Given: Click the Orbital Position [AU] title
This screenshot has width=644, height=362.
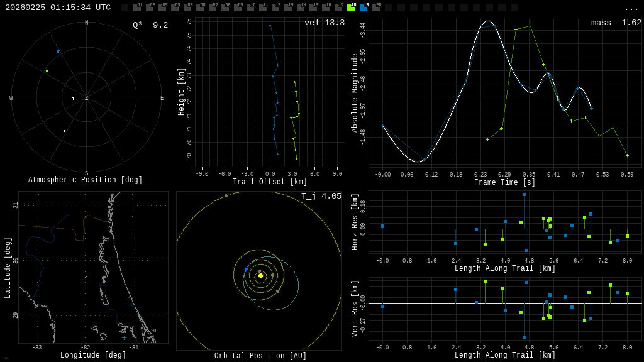Looking at the screenshot, I should tap(260, 356).
